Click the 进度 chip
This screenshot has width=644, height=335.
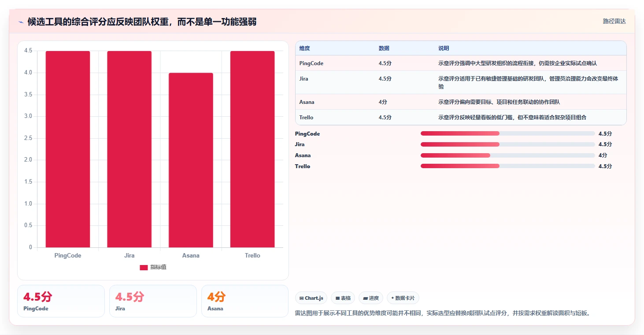(371, 298)
